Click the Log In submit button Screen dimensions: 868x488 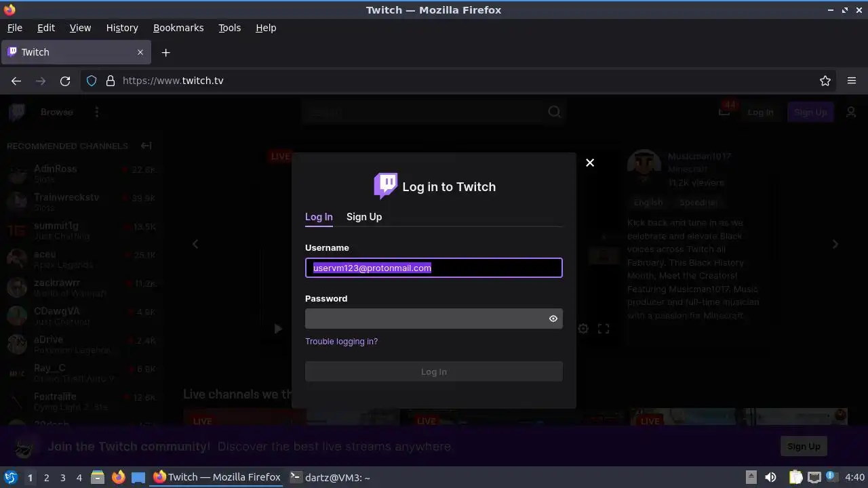tap(434, 371)
